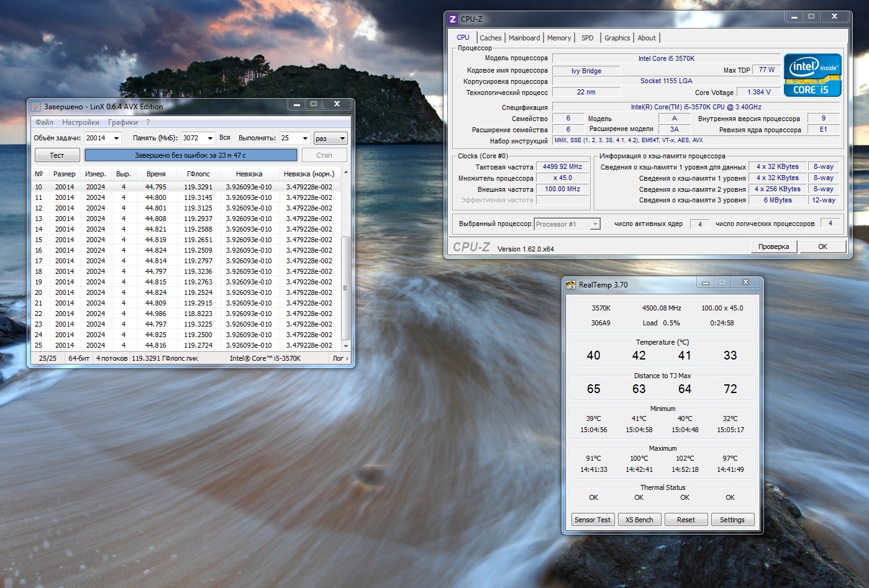
Task: Click the RealTemp title bar icon
Action: (x=571, y=285)
